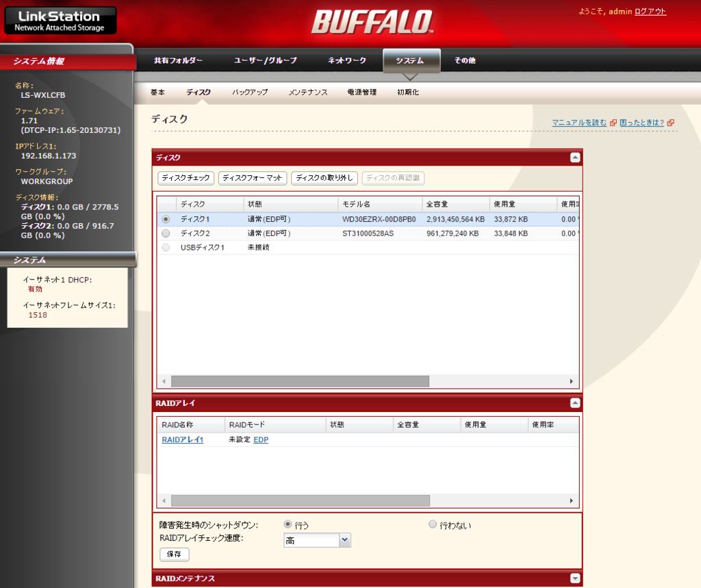Click ディスクフォーマット button
This screenshot has width=701, height=588.
[253, 178]
